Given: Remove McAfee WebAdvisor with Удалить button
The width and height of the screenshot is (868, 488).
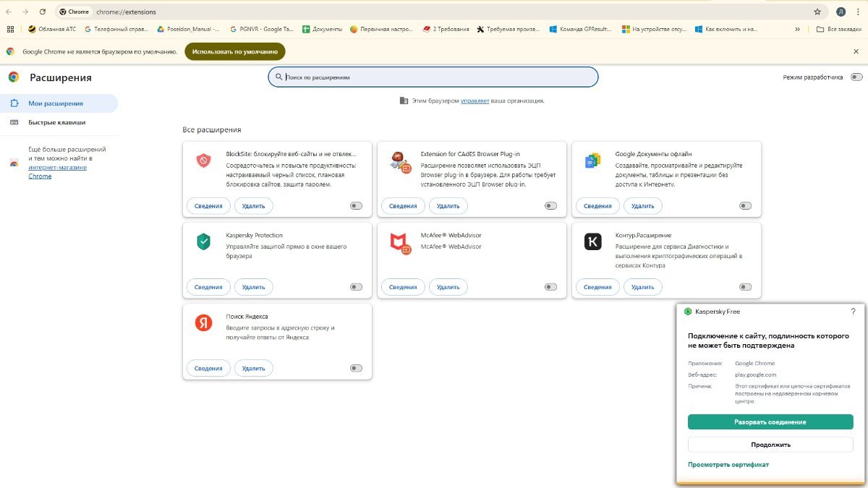Looking at the screenshot, I should pyautogui.click(x=448, y=287).
